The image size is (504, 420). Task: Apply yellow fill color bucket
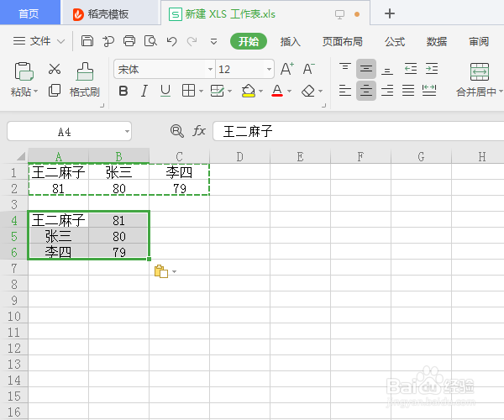click(248, 91)
